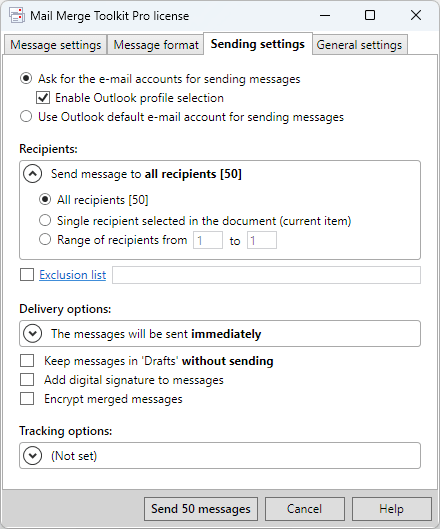Click the Tracking options: heading
440x529 pixels.
(x=65, y=431)
